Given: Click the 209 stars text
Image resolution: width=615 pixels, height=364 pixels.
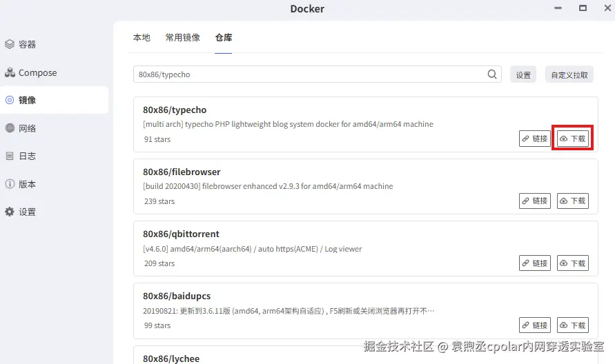Looking at the screenshot, I should (159, 263).
